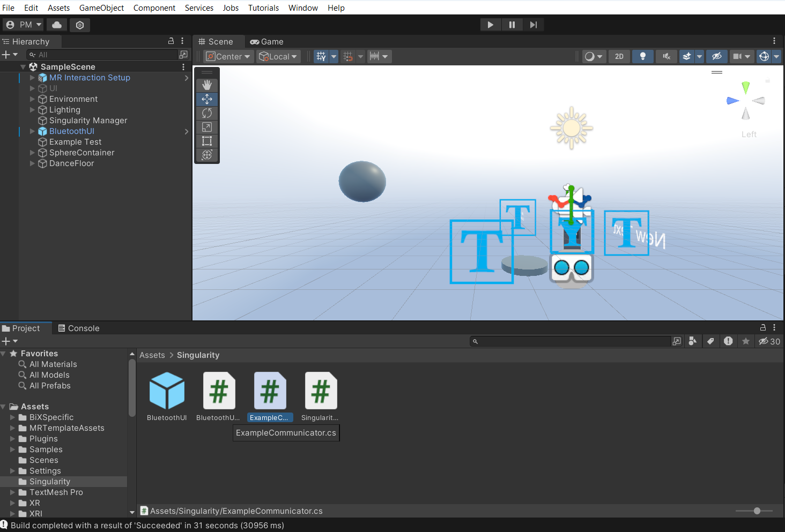Select Singularity Manager object

point(88,121)
